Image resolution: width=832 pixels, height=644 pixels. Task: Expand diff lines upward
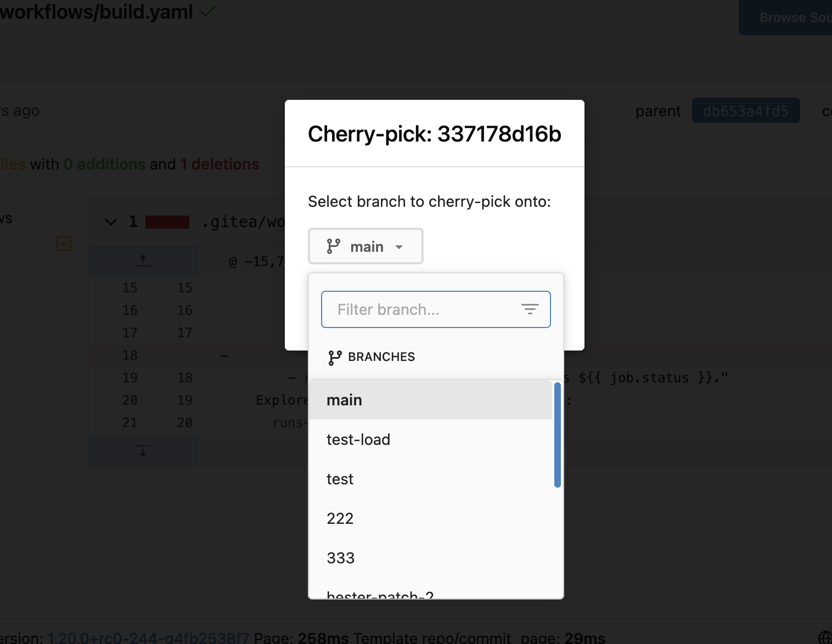coord(143,261)
